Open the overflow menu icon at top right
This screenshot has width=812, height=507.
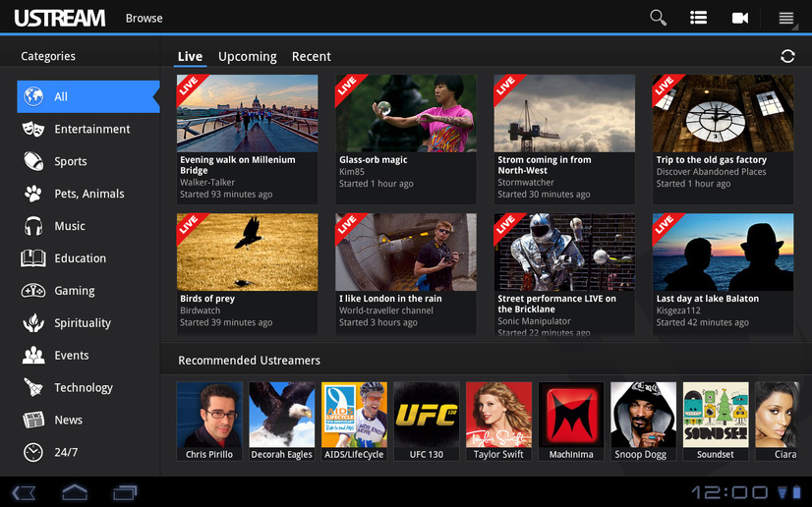[x=786, y=18]
